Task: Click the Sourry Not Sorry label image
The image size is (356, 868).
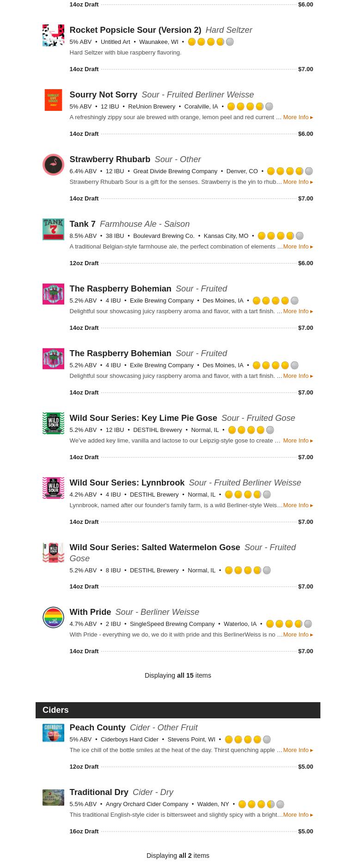Action: click(53, 100)
